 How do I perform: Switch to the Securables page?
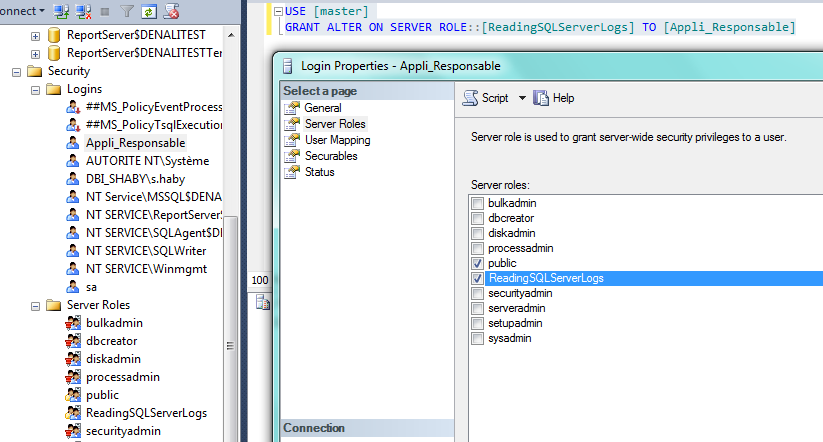click(x=330, y=156)
